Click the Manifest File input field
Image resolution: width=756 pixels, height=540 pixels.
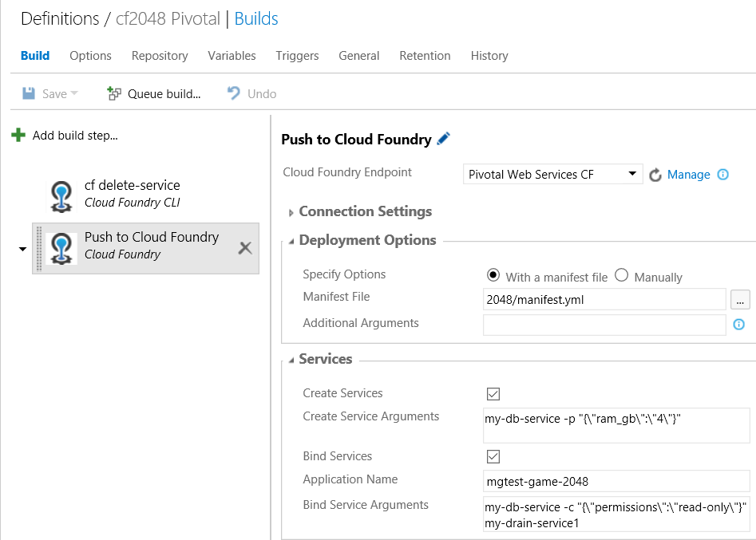pyautogui.click(x=604, y=300)
